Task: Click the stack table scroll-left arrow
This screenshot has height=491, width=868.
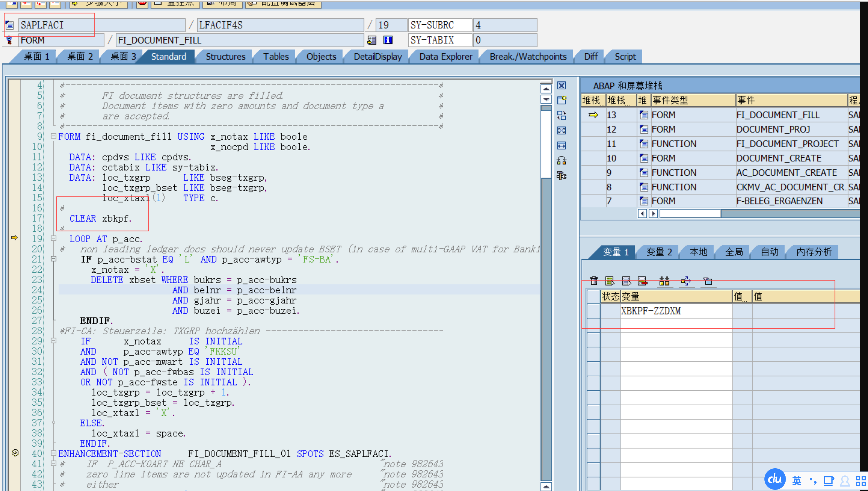Action: click(642, 213)
